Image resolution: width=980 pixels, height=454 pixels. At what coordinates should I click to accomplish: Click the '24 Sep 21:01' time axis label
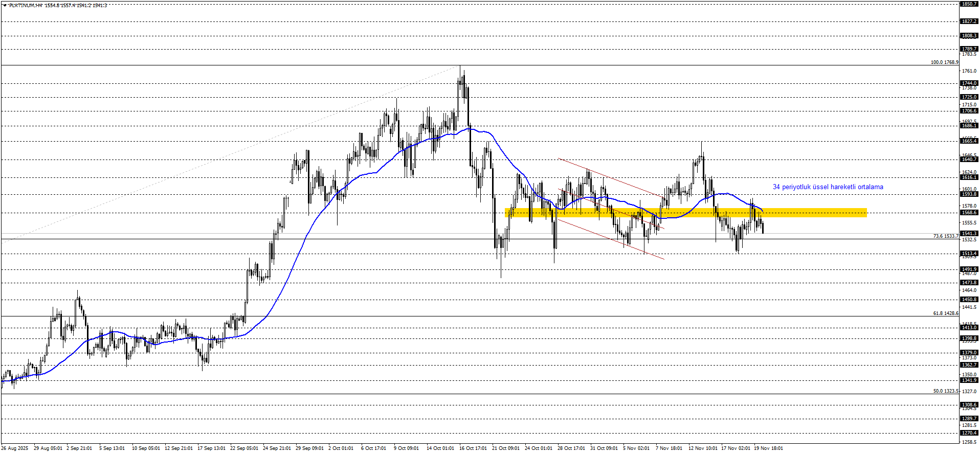[x=277, y=448]
